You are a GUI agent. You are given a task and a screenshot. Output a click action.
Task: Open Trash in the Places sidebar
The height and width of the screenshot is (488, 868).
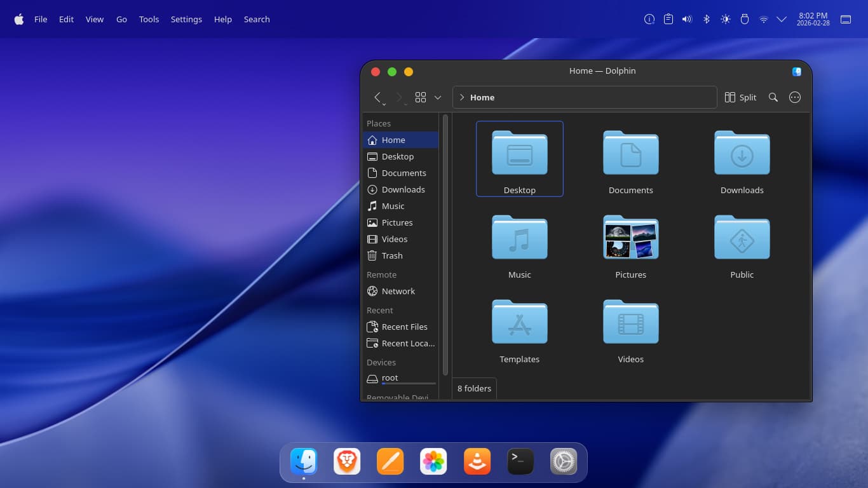tap(391, 255)
